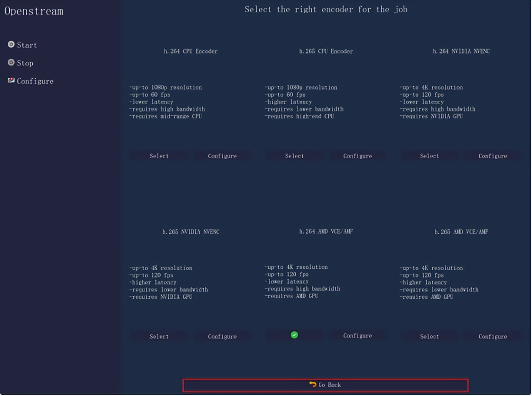
Task: Click the "requires mid-range CPU" line
Action: pyautogui.click(x=166, y=116)
